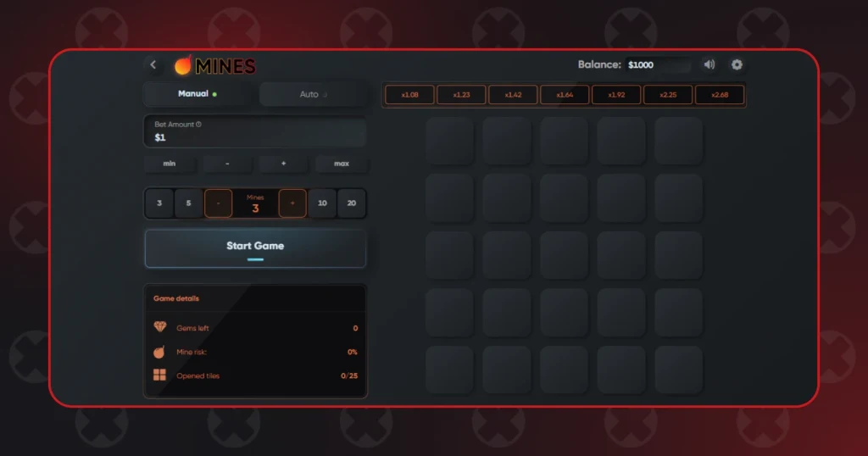Decrease mines count with minus stepper

[218, 203]
